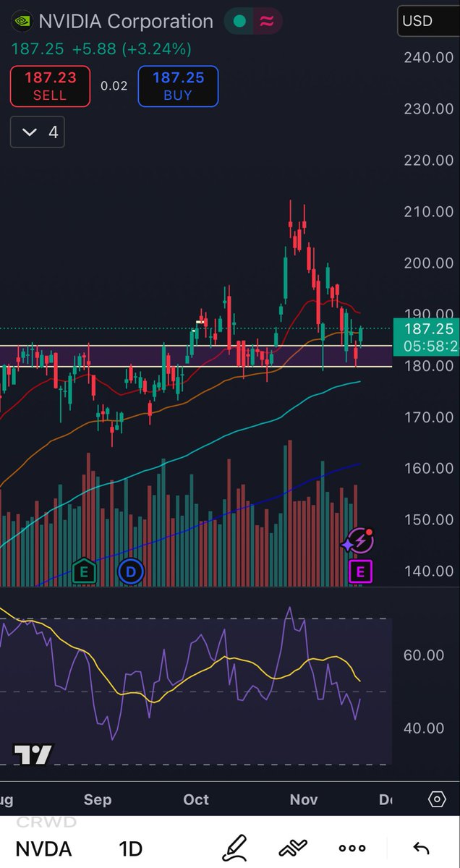Tap the purple support zone rectangle
This screenshot has width=460, height=868.
point(196,356)
